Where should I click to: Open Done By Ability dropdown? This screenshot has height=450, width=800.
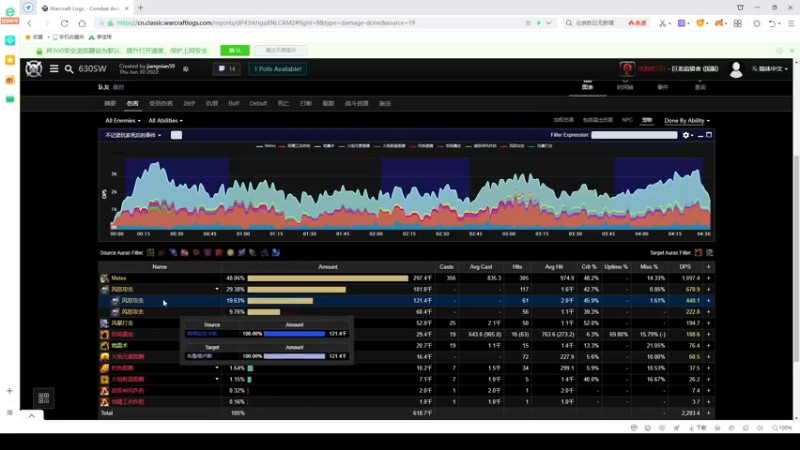687,121
